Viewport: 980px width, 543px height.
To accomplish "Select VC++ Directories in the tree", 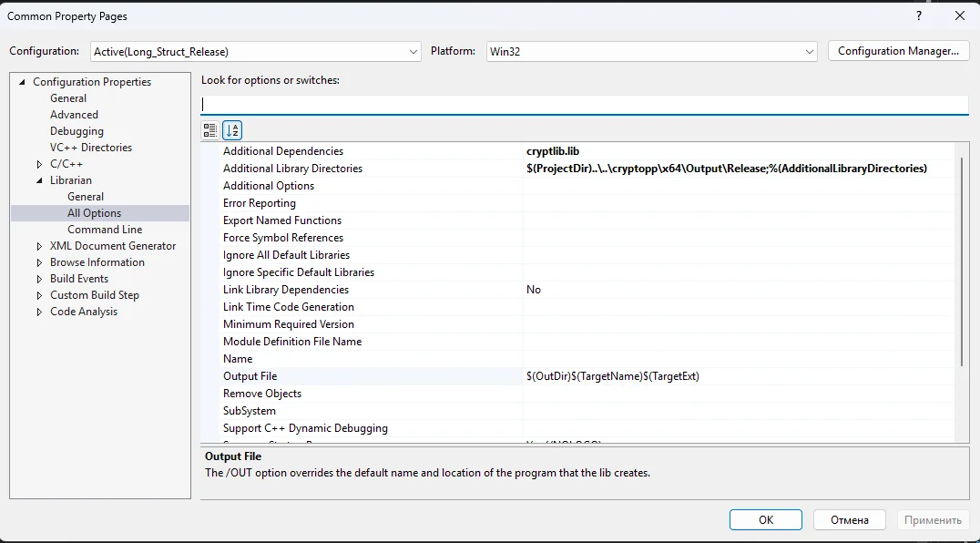I will 91,148.
